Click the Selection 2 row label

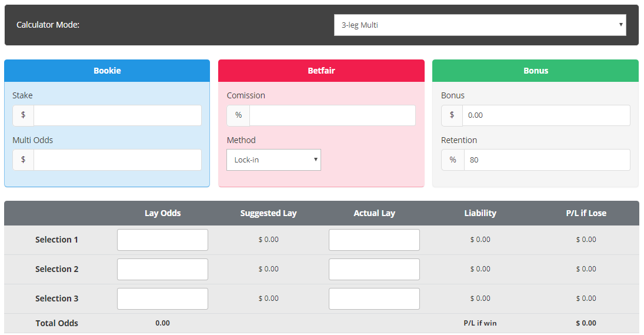[x=56, y=269]
